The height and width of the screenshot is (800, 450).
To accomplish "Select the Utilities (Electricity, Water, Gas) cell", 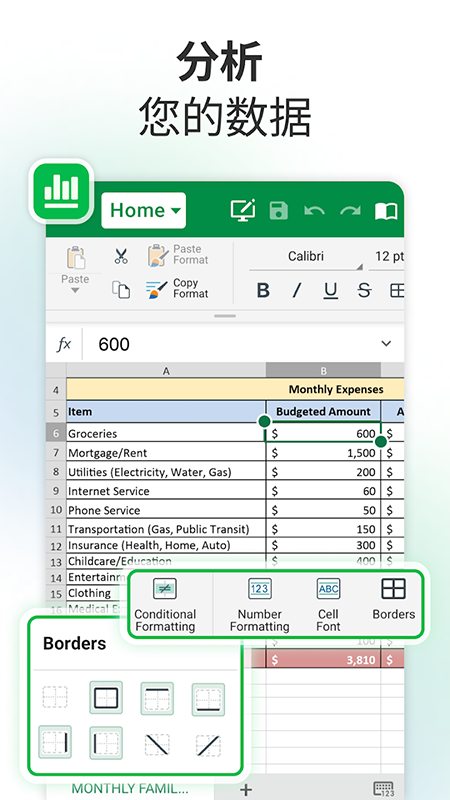I will [x=166, y=472].
